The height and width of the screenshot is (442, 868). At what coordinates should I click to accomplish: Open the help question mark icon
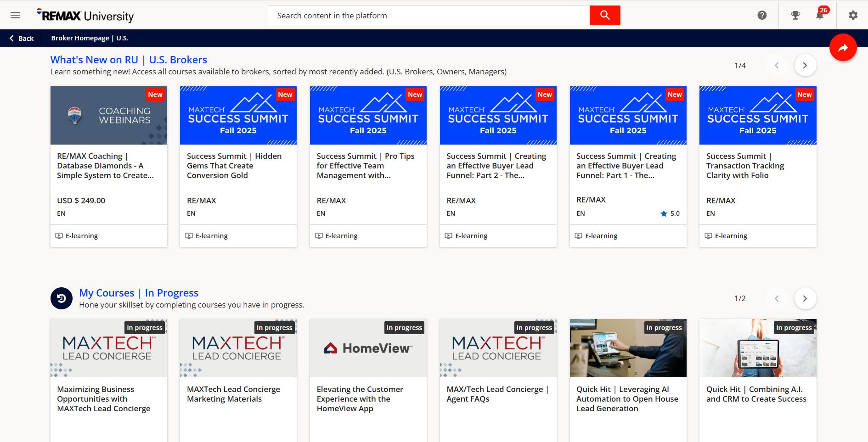(x=762, y=15)
